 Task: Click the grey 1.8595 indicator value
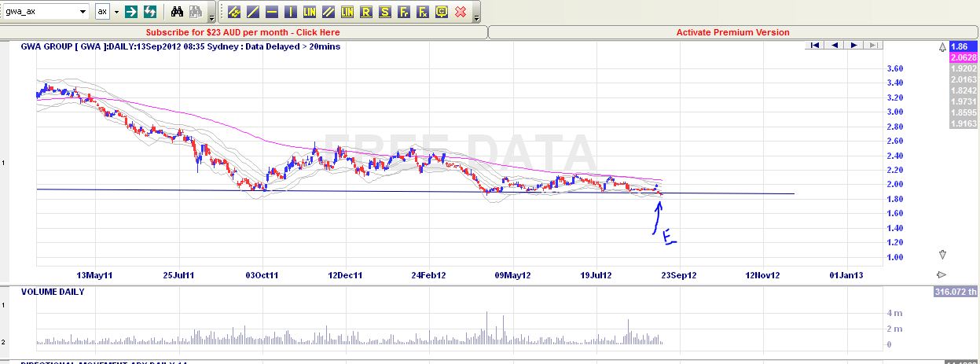(963, 112)
